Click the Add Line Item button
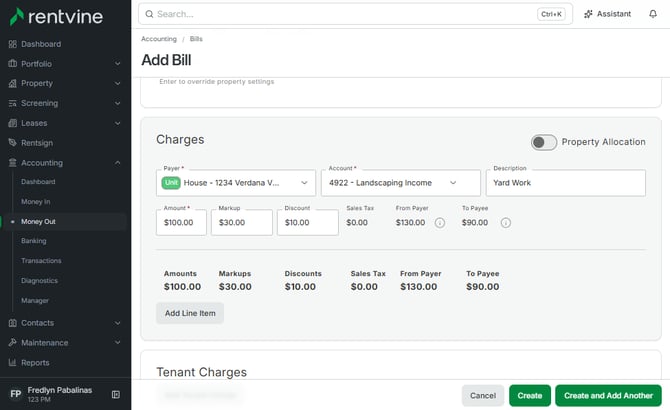The height and width of the screenshot is (410, 670). coord(190,313)
